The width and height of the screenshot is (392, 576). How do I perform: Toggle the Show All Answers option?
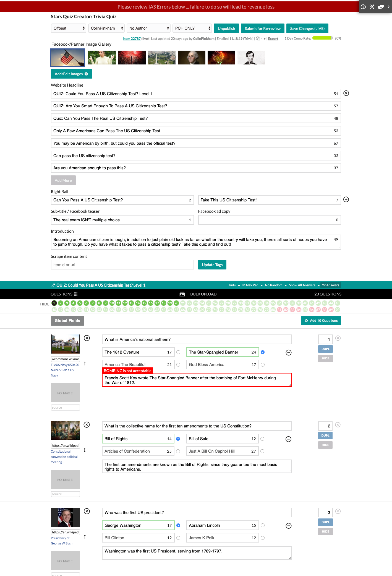coord(302,285)
